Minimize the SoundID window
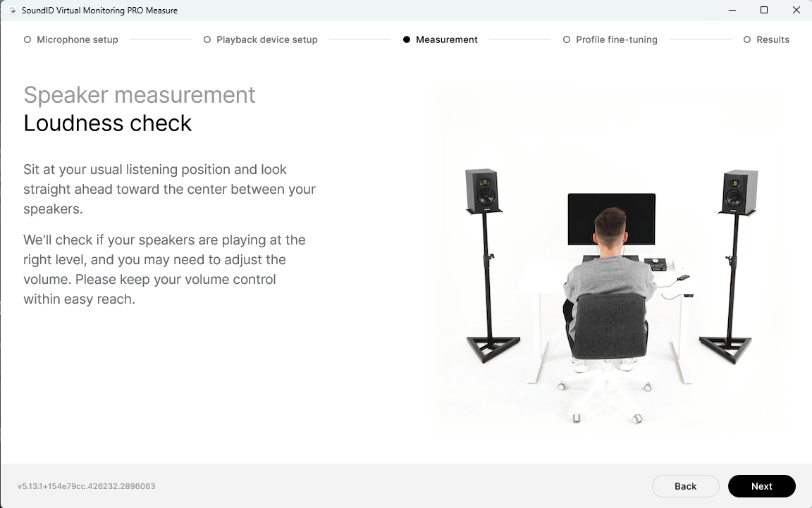This screenshot has height=508, width=812. coord(732,11)
